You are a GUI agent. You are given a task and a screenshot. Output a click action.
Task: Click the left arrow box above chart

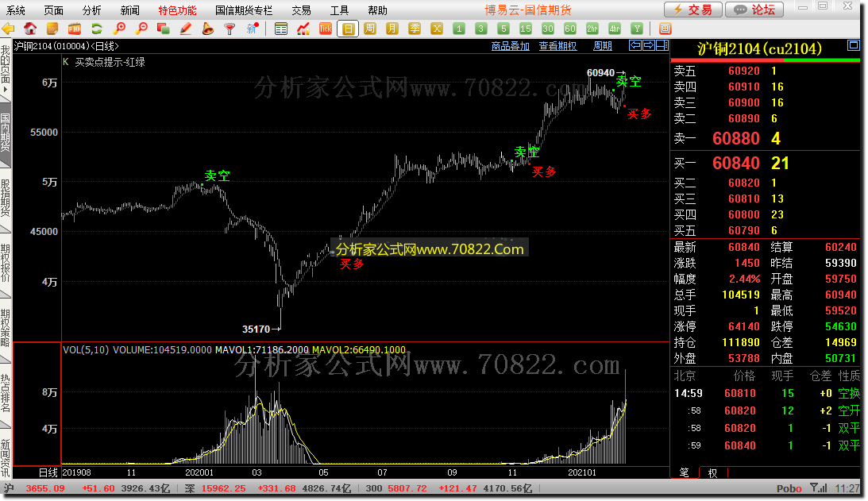coord(635,45)
